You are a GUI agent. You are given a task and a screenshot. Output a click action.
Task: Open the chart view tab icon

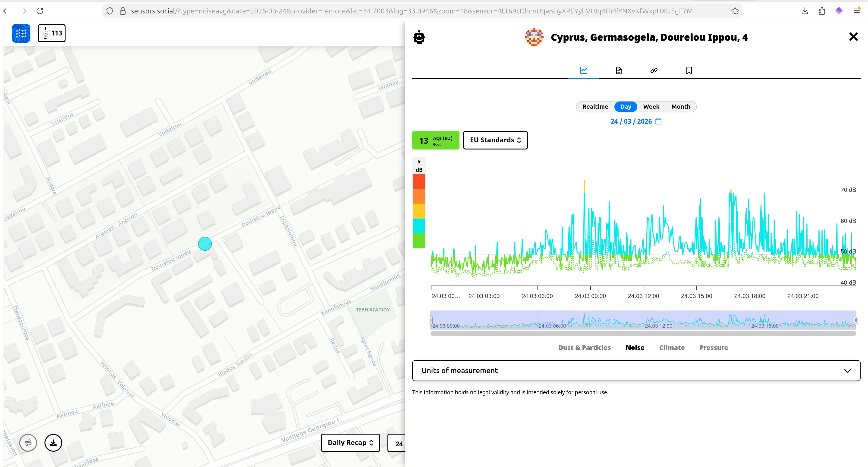click(x=583, y=70)
